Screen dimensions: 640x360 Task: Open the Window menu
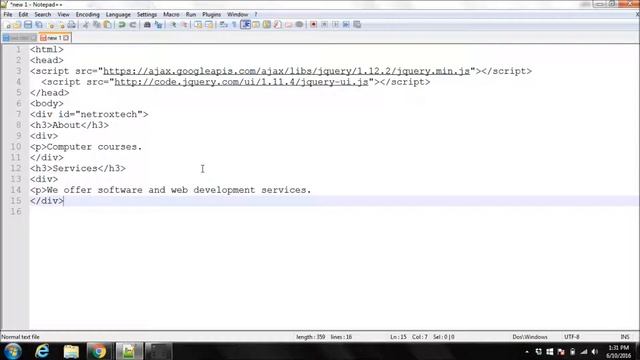tap(238, 14)
